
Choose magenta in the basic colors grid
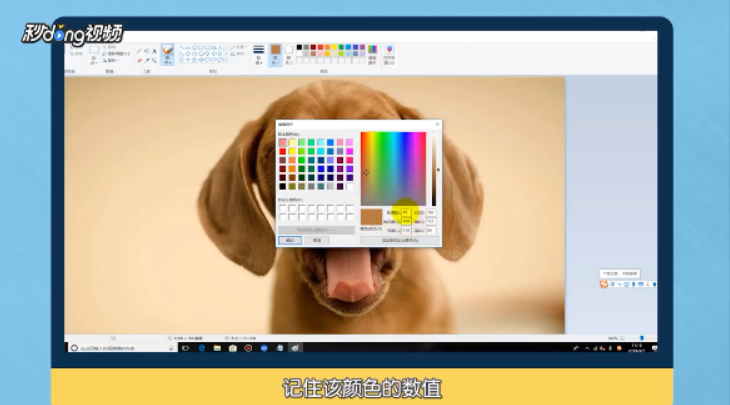350,151
